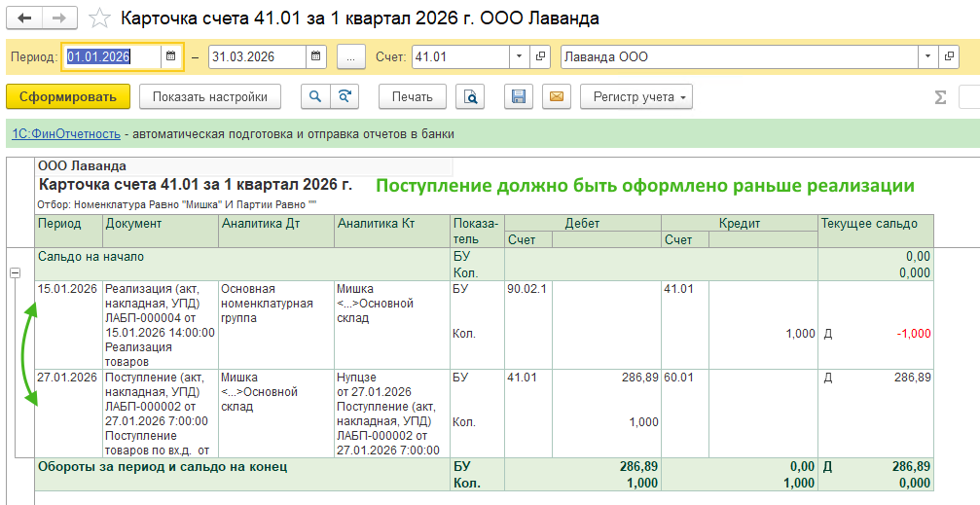Click the Показать настройки button
Image resolution: width=980 pixels, height=505 pixels.
click(x=210, y=96)
